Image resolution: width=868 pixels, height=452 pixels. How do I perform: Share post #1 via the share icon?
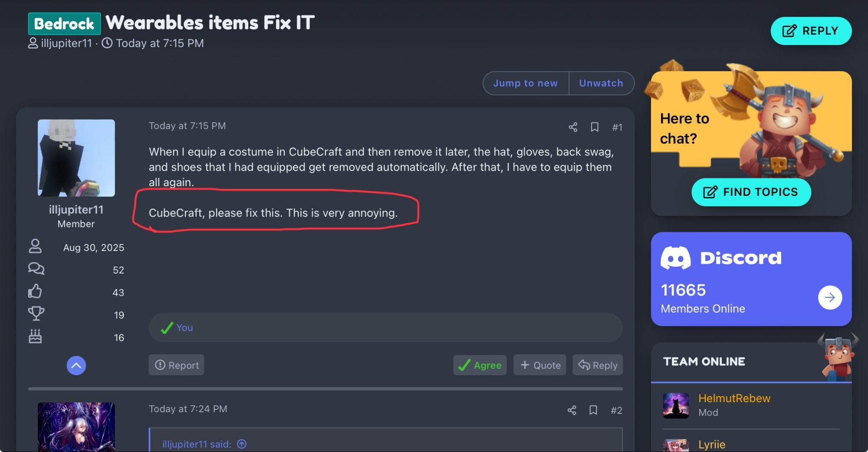click(573, 127)
